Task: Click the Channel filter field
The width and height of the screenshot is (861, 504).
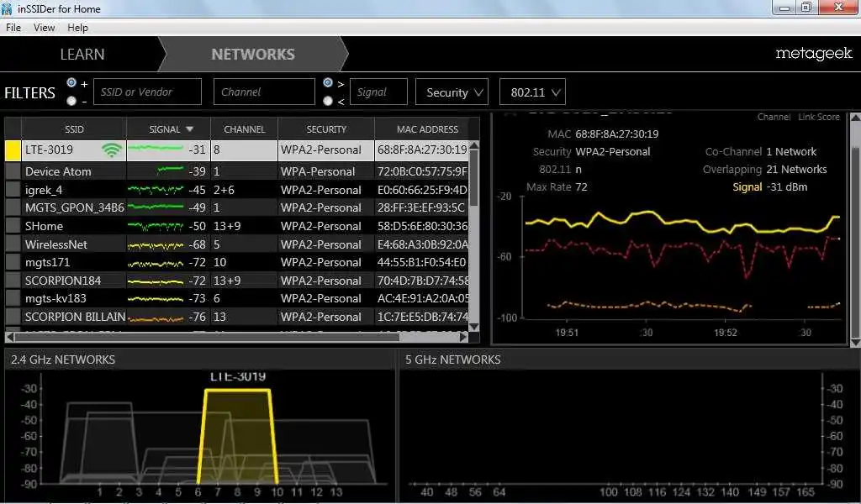Action: (x=264, y=92)
